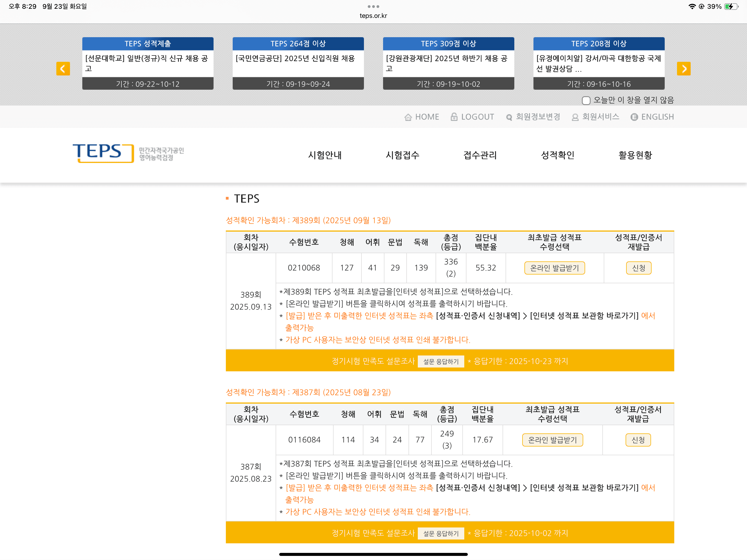Viewport: 747px width, 560px height.
Task: Open the 선문대학교 채용 공고 banner card
Action: click(x=148, y=63)
